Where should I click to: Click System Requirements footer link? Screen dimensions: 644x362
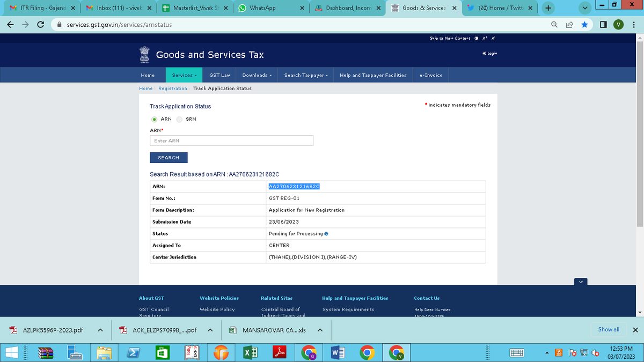coord(348,309)
